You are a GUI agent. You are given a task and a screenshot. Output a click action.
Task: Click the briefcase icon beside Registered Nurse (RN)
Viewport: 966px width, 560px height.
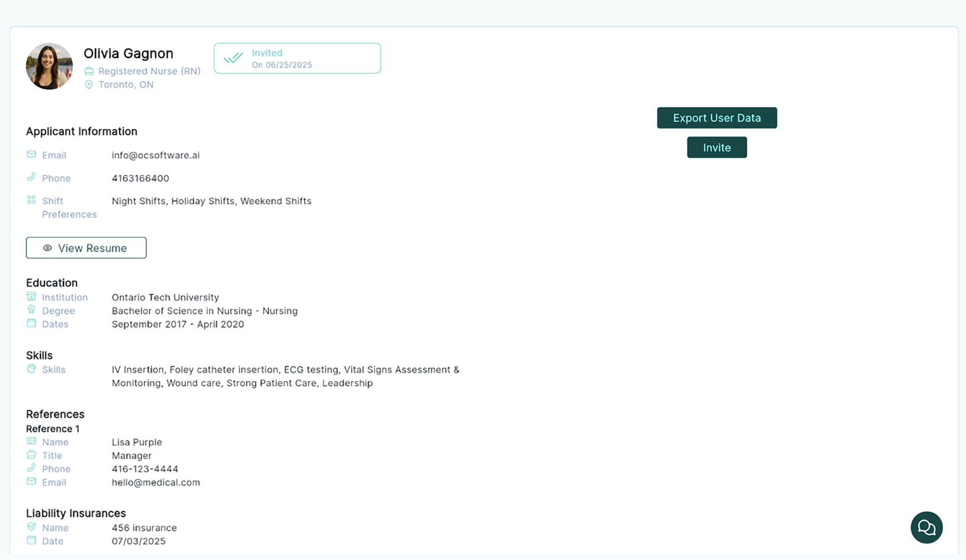(89, 70)
